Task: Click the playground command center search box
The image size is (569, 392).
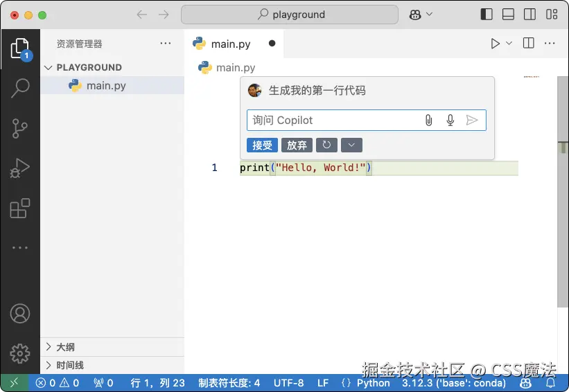Action: click(290, 15)
